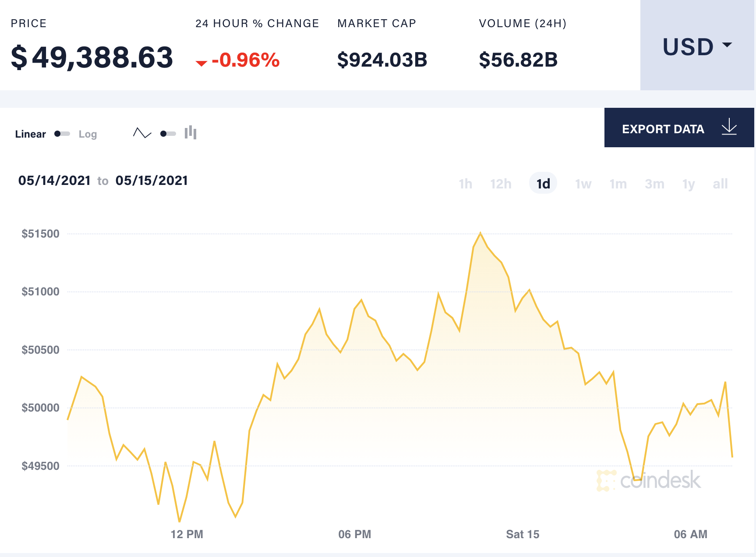Click the red decline arrow next to -0.96%
Screen dimensions: 756x557
coord(201,63)
